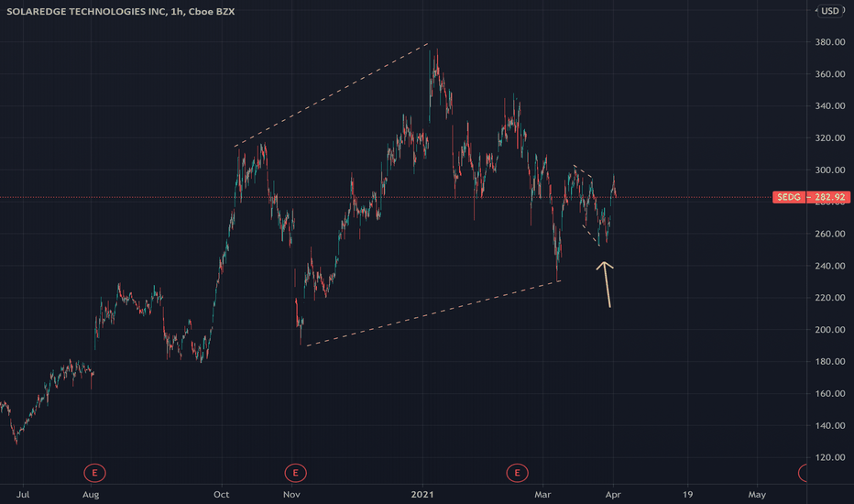This screenshot has width=854, height=504.
Task: Click the earnings marker near Nov
Action: coord(296,473)
